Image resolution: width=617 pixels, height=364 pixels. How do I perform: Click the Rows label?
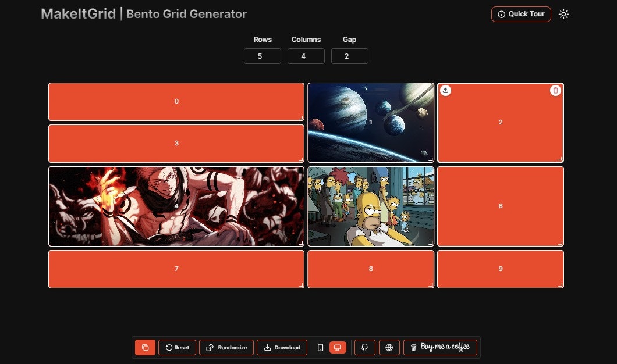[263, 40]
